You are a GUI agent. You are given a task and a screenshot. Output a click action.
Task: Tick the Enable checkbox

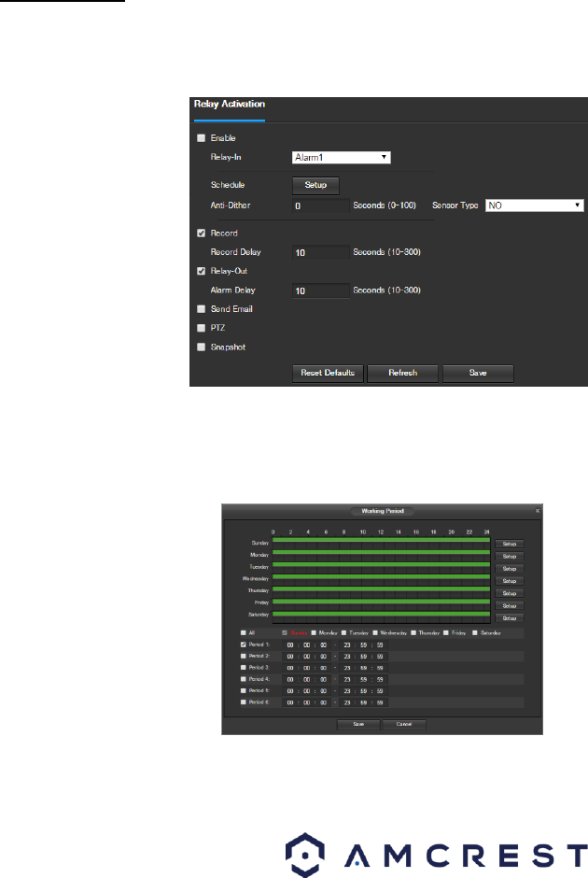[x=202, y=138]
